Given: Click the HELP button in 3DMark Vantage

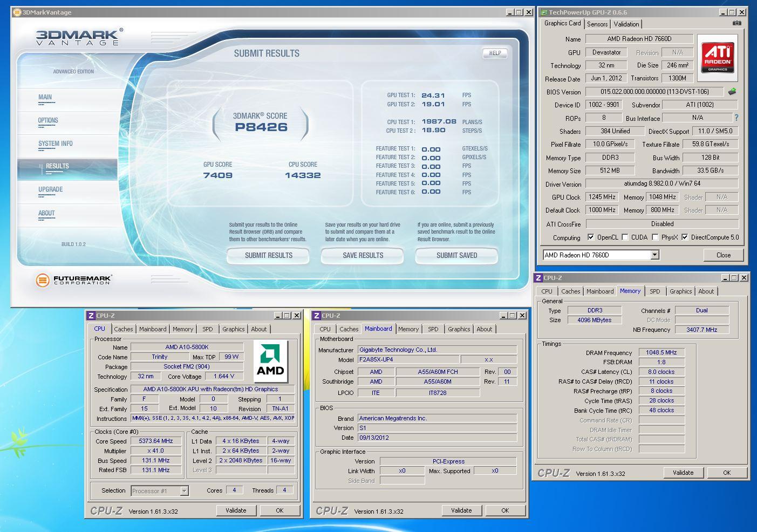Looking at the screenshot, I should click(x=495, y=53).
